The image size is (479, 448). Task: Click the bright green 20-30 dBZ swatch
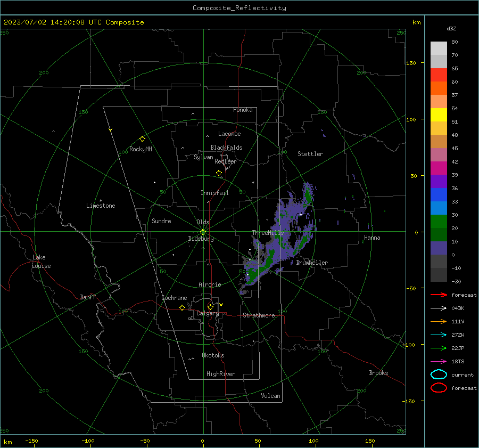[439, 222]
